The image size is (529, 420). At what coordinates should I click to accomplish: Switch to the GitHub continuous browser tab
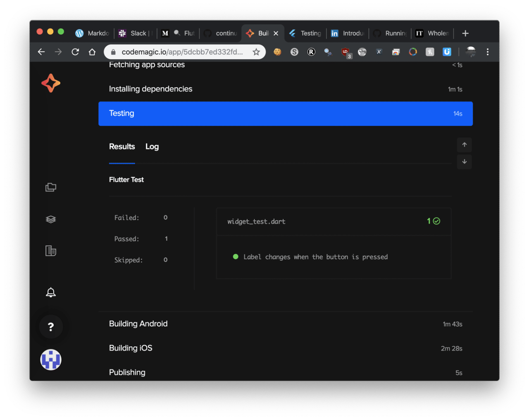point(221,33)
